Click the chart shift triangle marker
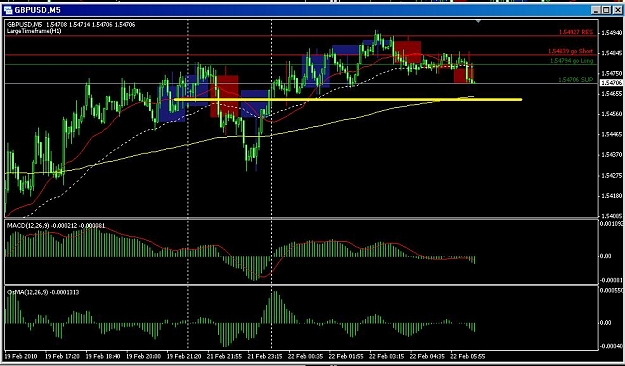Viewport: 625px width, 366px height. pyautogui.click(x=478, y=22)
